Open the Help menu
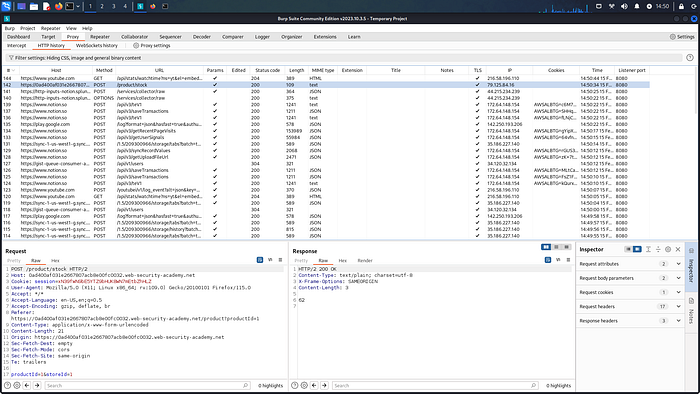700x394 pixels. 87,28
